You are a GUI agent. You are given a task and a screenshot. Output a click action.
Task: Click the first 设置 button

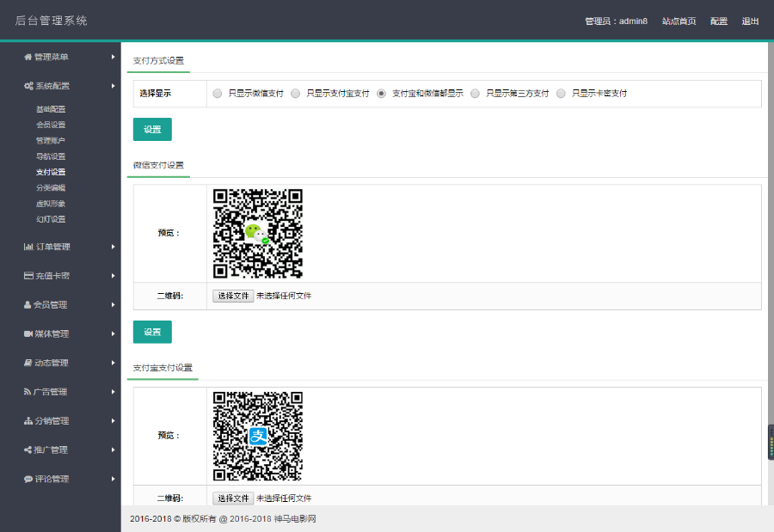pos(152,128)
